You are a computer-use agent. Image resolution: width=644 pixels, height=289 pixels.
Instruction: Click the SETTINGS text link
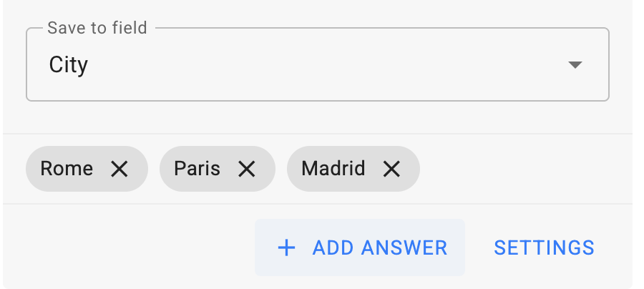click(x=544, y=248)
